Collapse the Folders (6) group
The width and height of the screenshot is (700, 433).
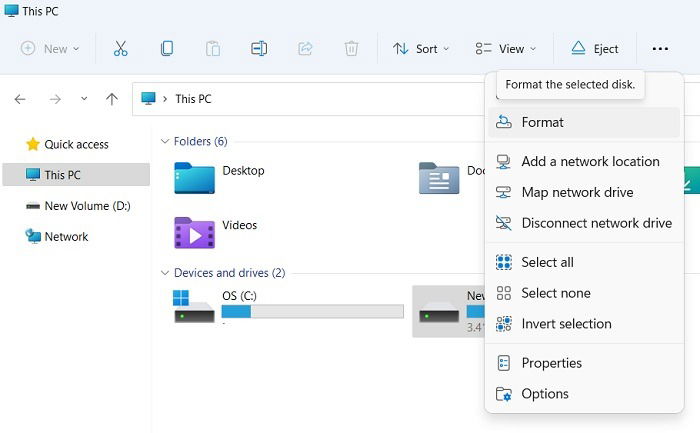(165, 142)
